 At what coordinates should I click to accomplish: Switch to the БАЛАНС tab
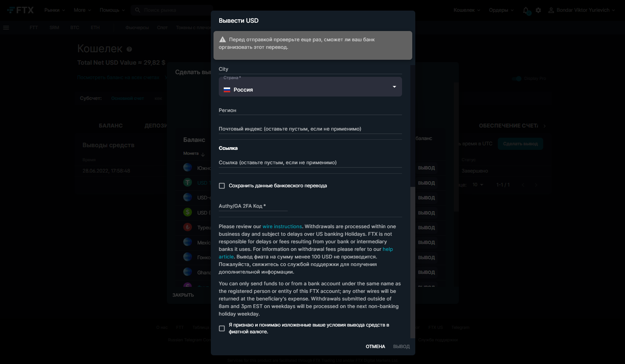click(x=111, y=126)
